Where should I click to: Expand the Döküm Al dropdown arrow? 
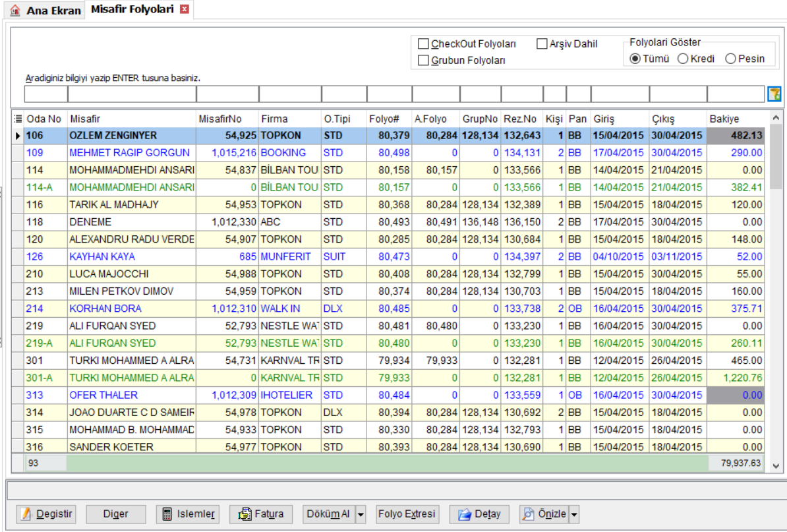pyautogui.click(x=361, y=514)
